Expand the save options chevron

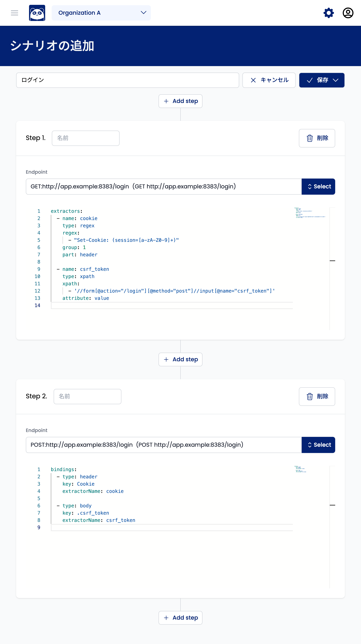click(x=335, y=80)
